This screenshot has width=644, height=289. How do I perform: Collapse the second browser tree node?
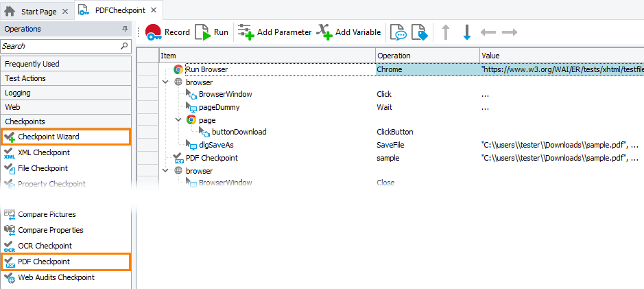tap(165, 170)
